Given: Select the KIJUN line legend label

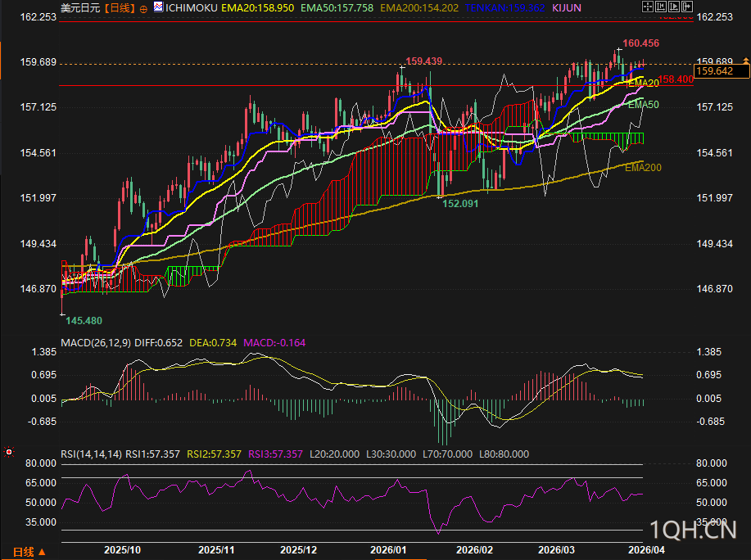Looking at the screenshot, I should [567, 8].
